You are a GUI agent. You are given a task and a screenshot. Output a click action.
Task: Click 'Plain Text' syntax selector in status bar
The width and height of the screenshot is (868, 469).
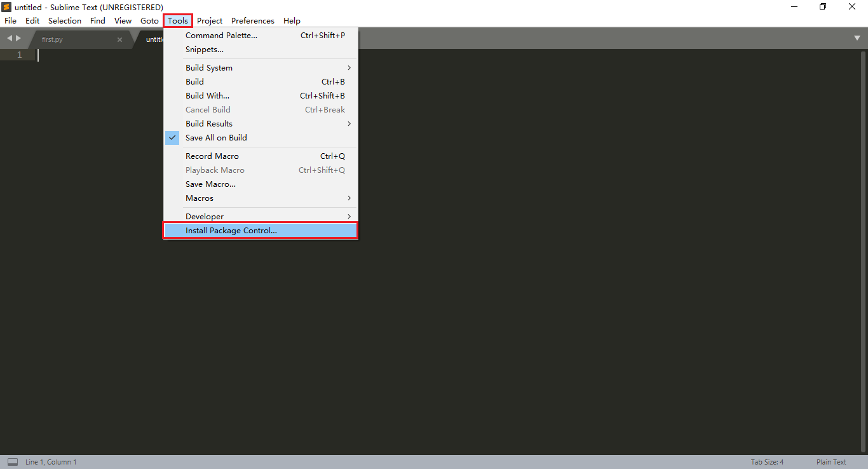point(831,461)
